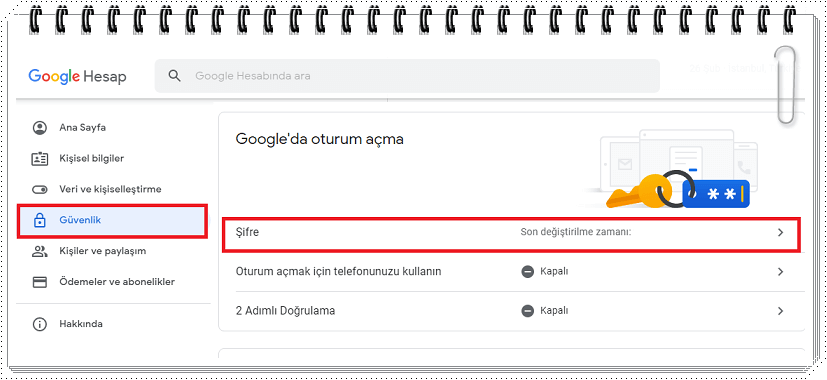Click the Hakkında info icon
Viewport: 827px width, 380px height.
pos(40,324)
